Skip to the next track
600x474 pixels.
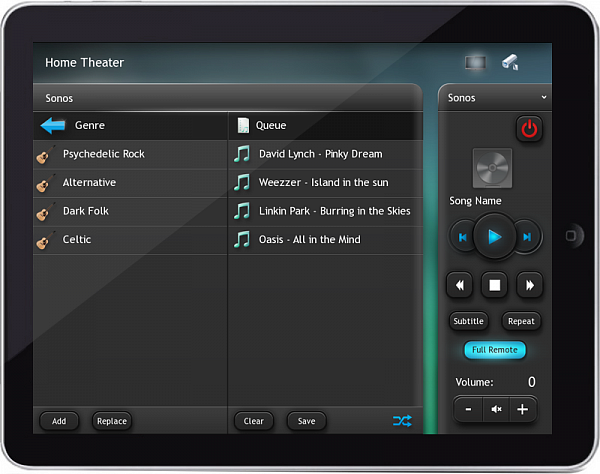pos(527,237)
